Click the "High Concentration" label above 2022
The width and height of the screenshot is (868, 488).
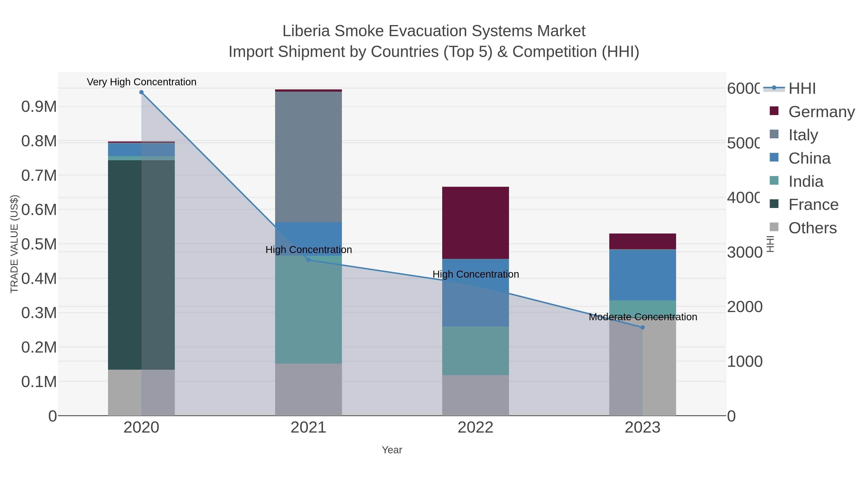[x=476, y=274]
